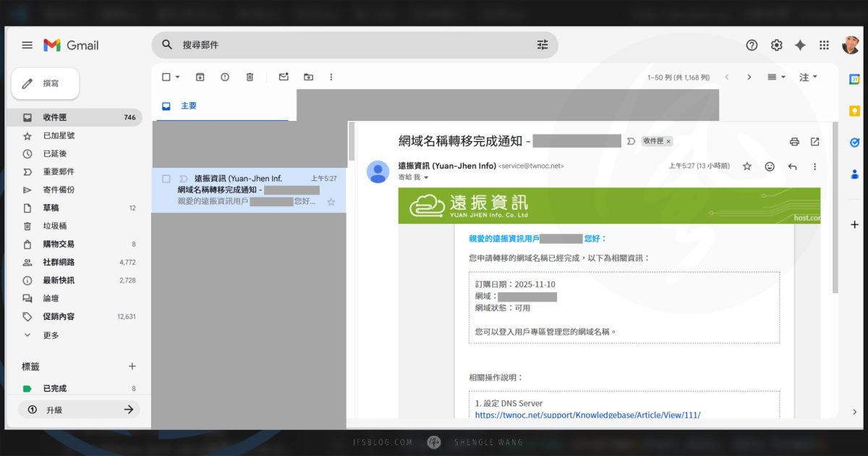Click the Print icon in the email view
The image size is (868, 456).
coord(794,143)
